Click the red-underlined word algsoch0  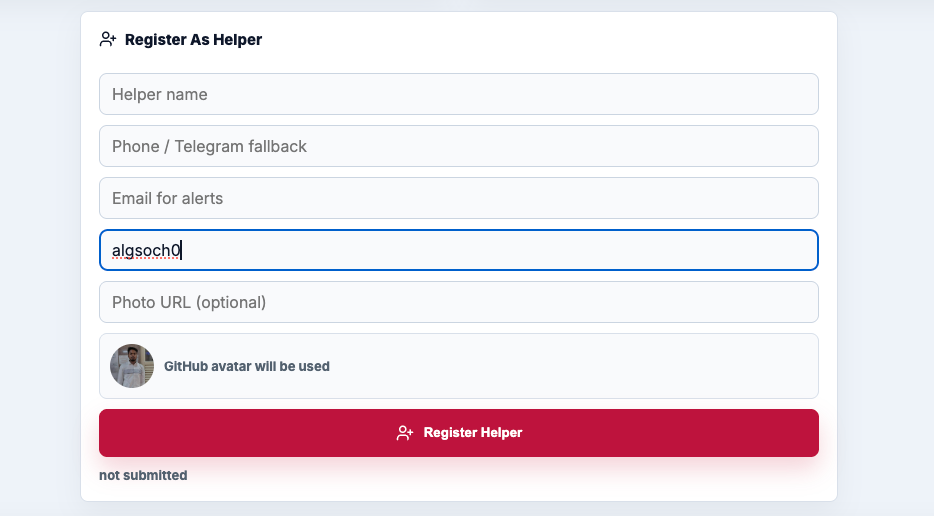coord(146,250)
